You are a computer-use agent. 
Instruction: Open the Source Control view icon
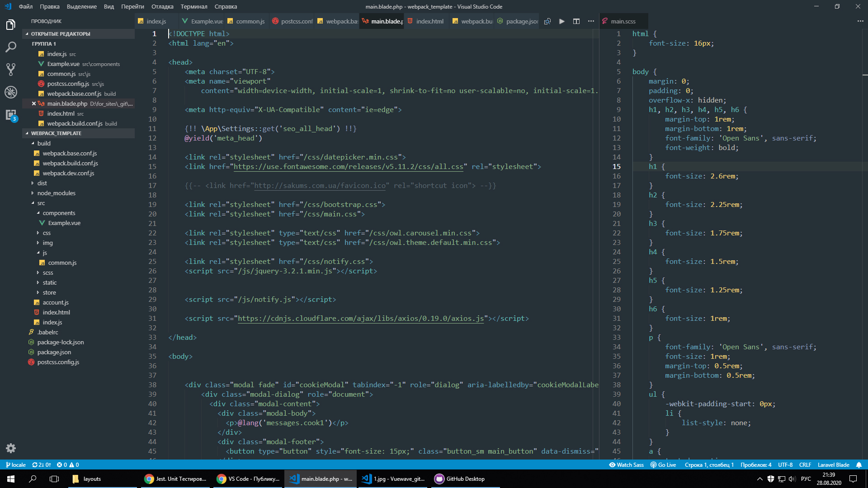tap(11, 69)
